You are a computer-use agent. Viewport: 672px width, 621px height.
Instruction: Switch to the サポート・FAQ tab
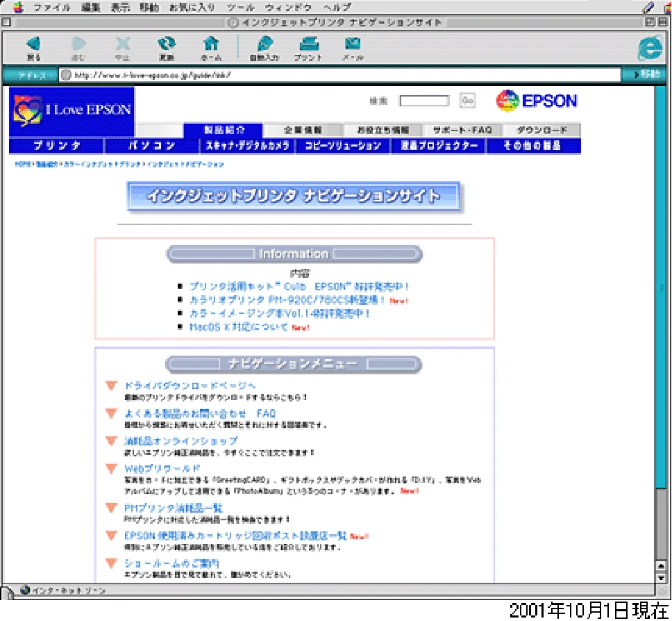(462, 130)
